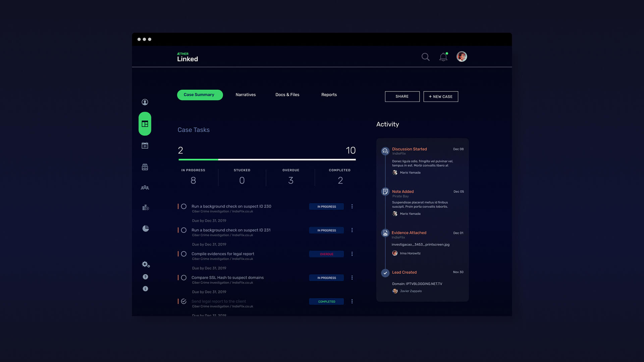Viewport: 644px width, 362px height.
Task: Uncheck Send legal report to the client
Action: [x=184, y=301]
